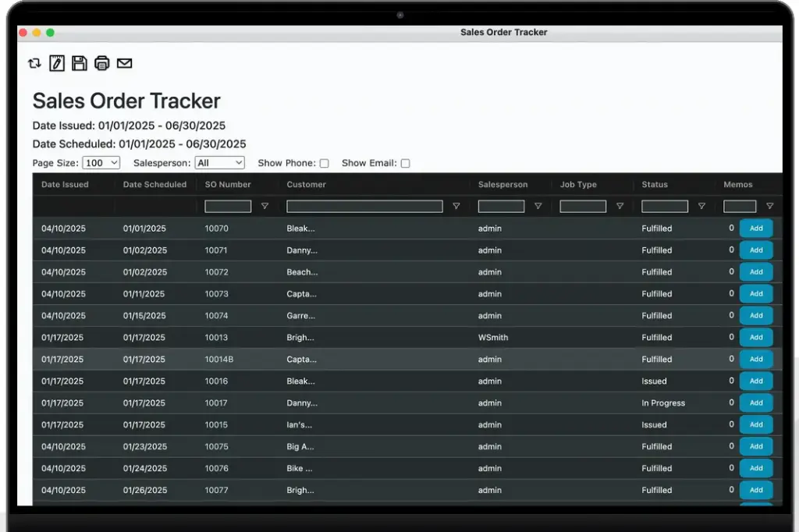Click the edit pencil icon
Image resolution: width=799 pixels, height=532 pixels.
tap(57, 64)
